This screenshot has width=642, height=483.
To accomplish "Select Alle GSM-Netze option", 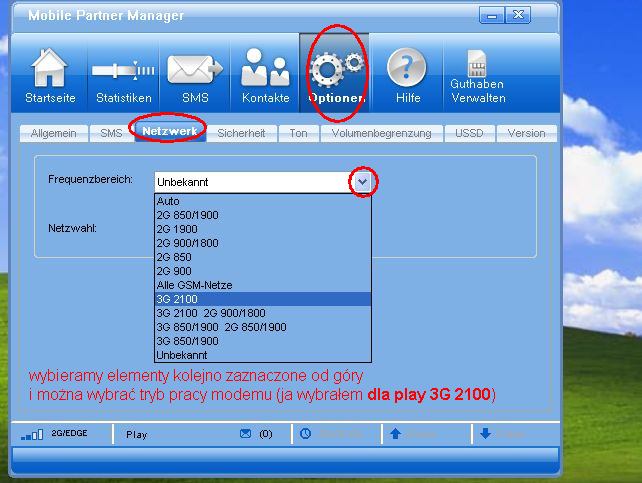I will tap(263, 285).
